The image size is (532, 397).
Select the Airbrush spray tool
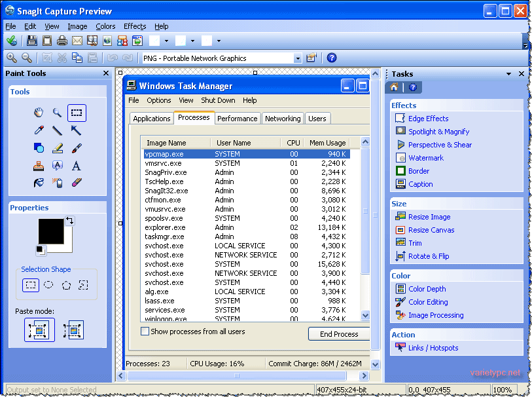58,183
